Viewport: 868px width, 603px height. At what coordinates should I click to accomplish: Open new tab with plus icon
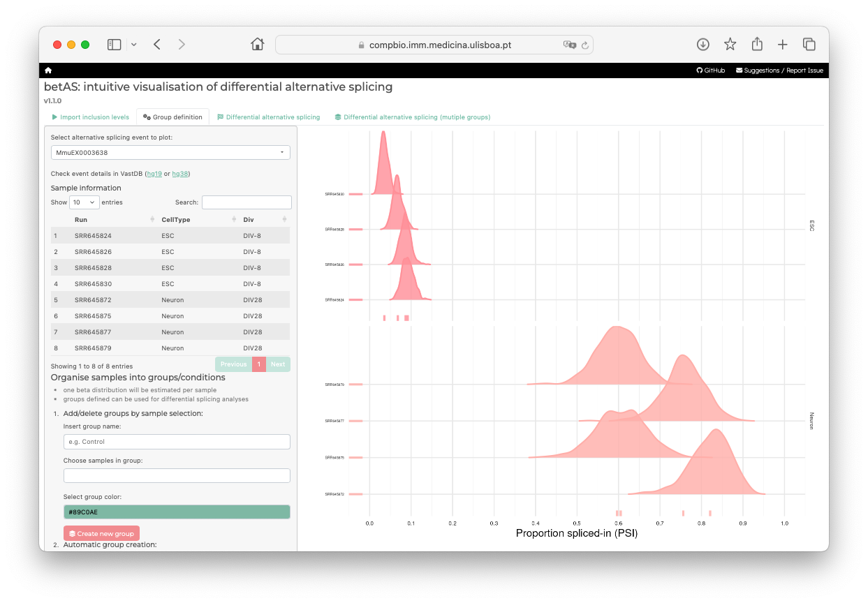coord(783,45)
